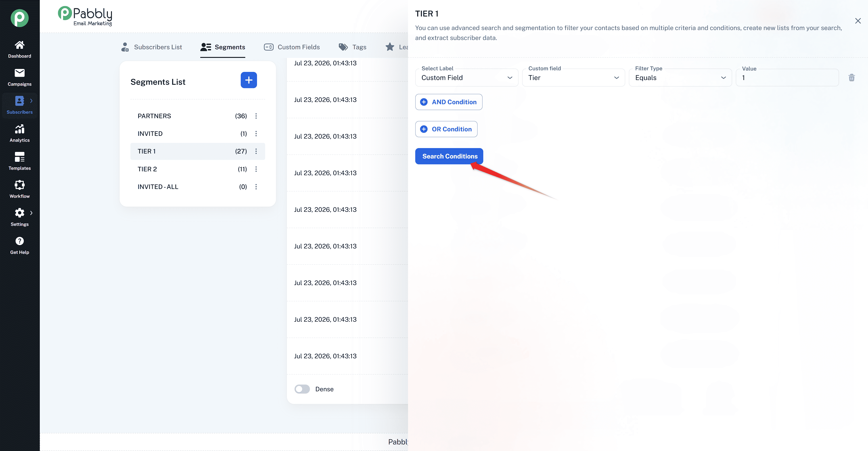Add an OR Condition
868x451 pixels.
pos(446,129)
